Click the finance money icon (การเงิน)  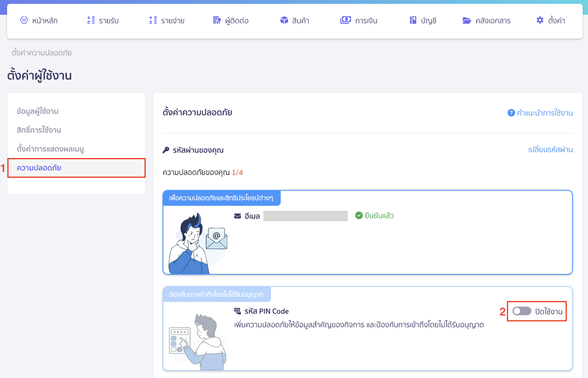click(x=345, y=20)
